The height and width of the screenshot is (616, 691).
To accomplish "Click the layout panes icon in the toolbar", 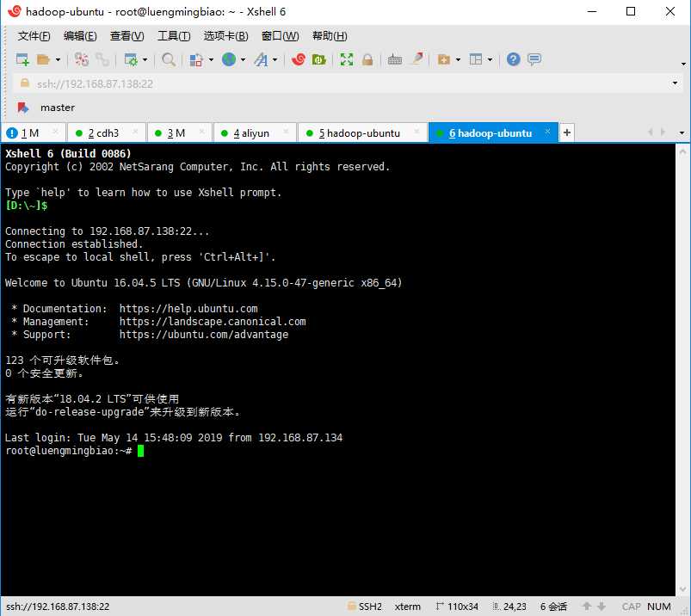I will coord(476,59).
